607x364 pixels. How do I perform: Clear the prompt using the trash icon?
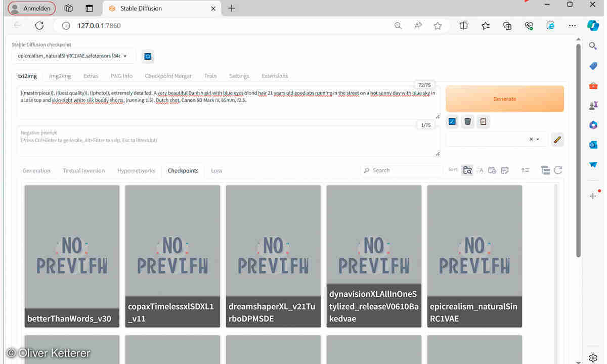467,121
